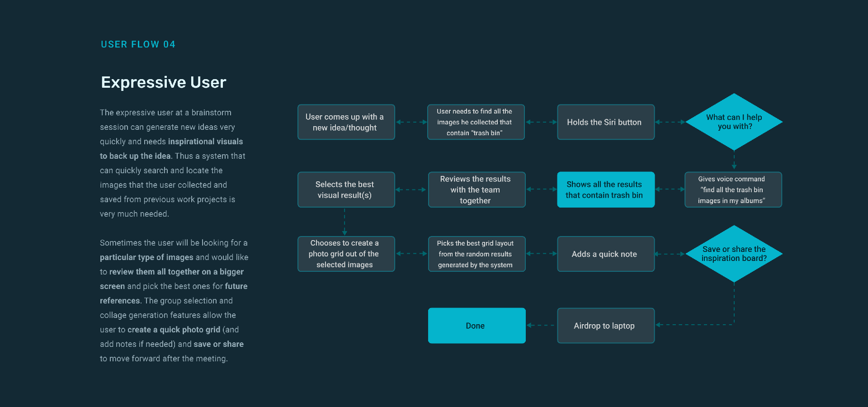Click 'Save or share the inspiration board?' diamond
This screenshot has width=868, height=407.
tap(734, 254)
